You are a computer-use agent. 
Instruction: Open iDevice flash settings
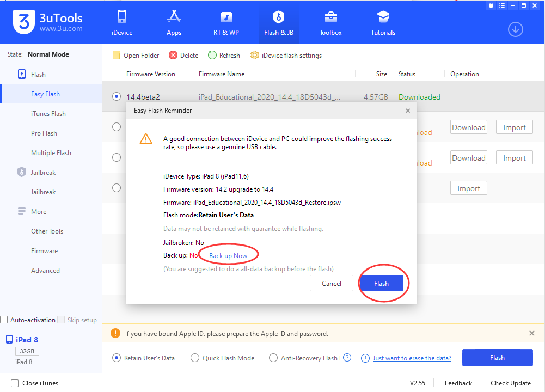pyautogui.click(x=286, y=55)
